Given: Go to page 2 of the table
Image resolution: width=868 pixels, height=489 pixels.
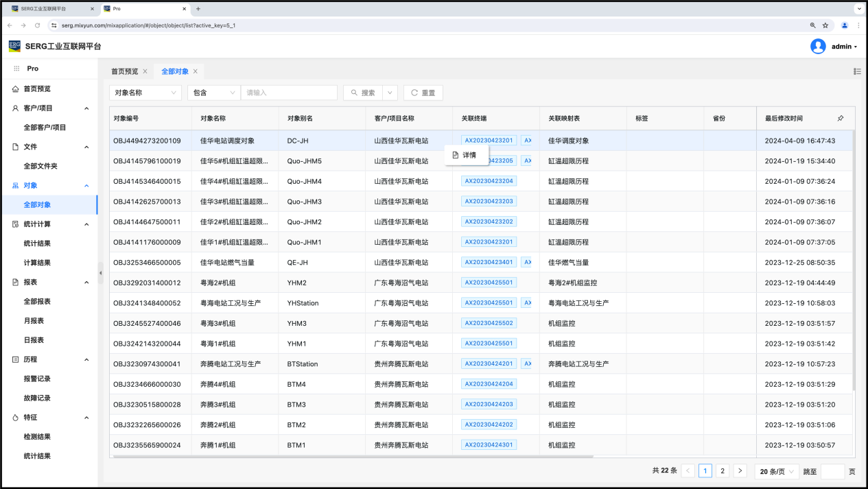Looking at the screenshot, I should (723, 471).
